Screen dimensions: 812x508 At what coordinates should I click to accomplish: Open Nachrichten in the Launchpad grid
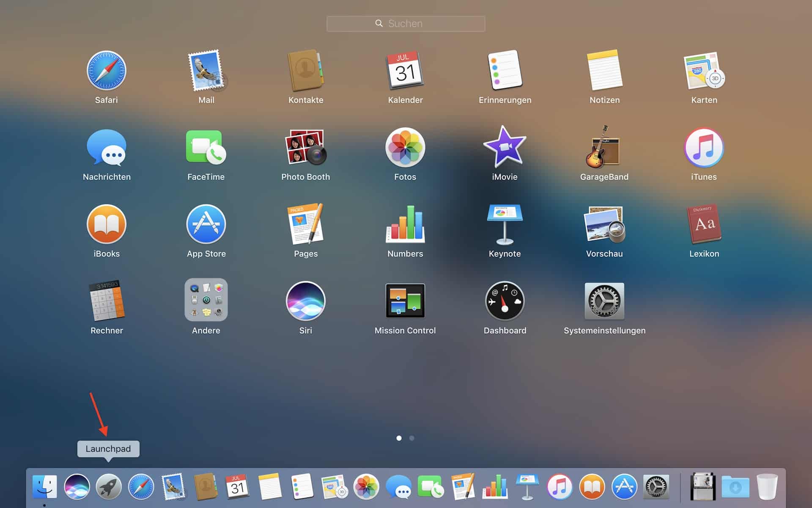107,147
